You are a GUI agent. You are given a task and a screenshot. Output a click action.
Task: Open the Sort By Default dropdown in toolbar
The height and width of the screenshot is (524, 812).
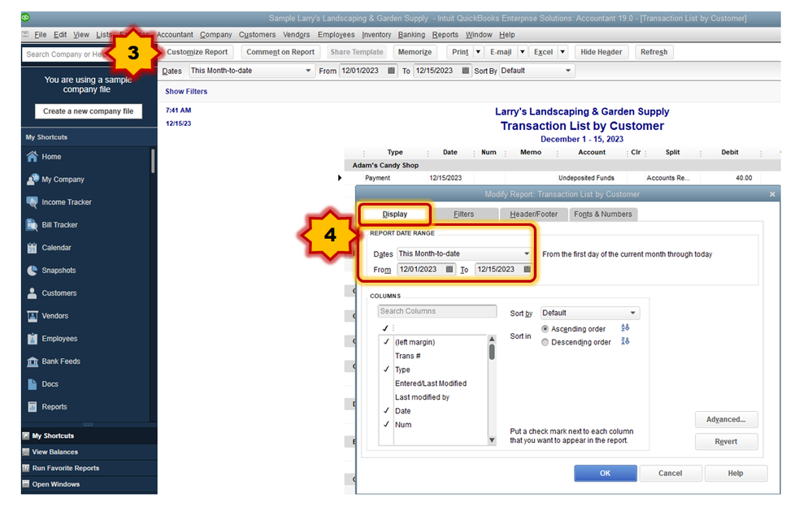pos(536,71)
